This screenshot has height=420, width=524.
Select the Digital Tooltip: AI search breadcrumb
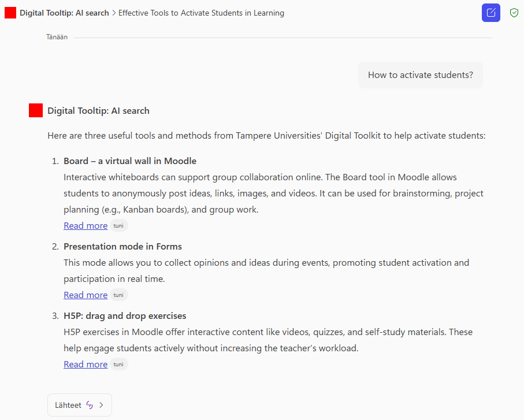pos(63,12)
